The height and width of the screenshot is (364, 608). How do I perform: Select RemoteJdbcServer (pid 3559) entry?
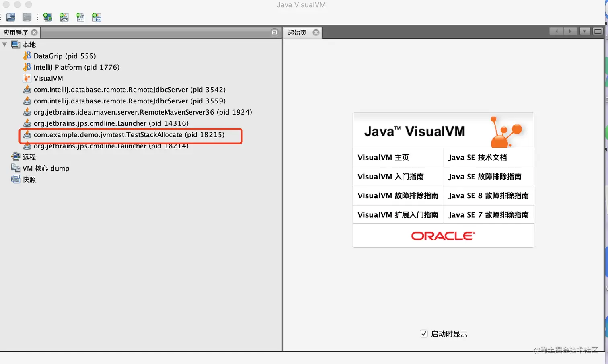tap(129, 101)
